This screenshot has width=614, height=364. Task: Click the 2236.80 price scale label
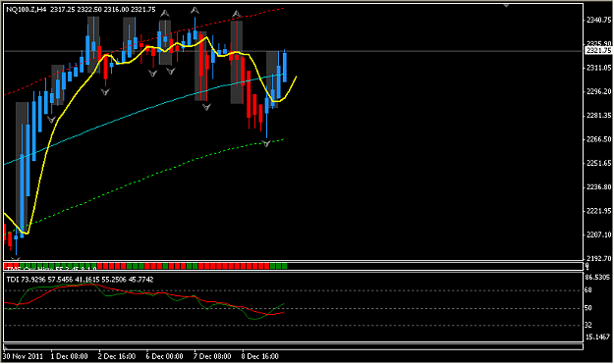598,187
